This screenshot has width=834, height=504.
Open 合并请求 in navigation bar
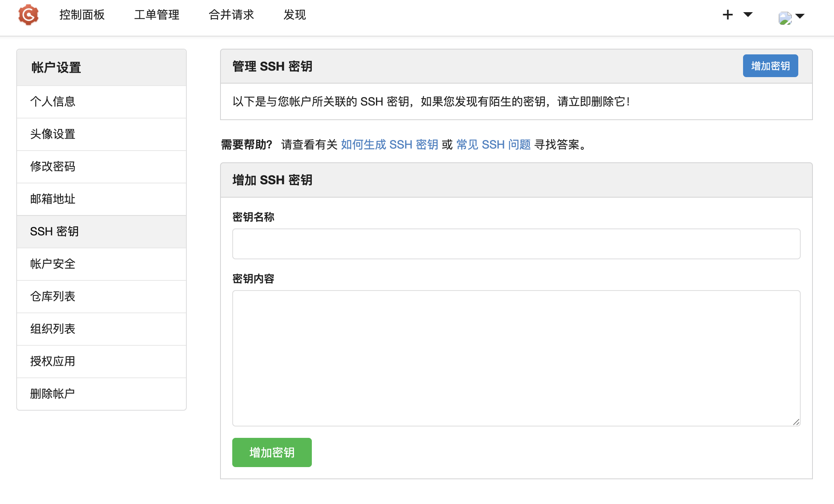(231, 15)
